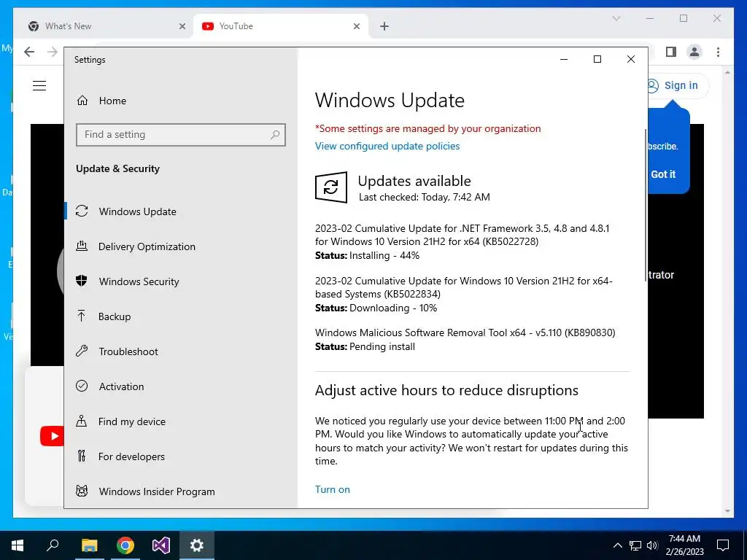Click Chrome's back arrow
The image size is (747, 560).
[29, 52]
